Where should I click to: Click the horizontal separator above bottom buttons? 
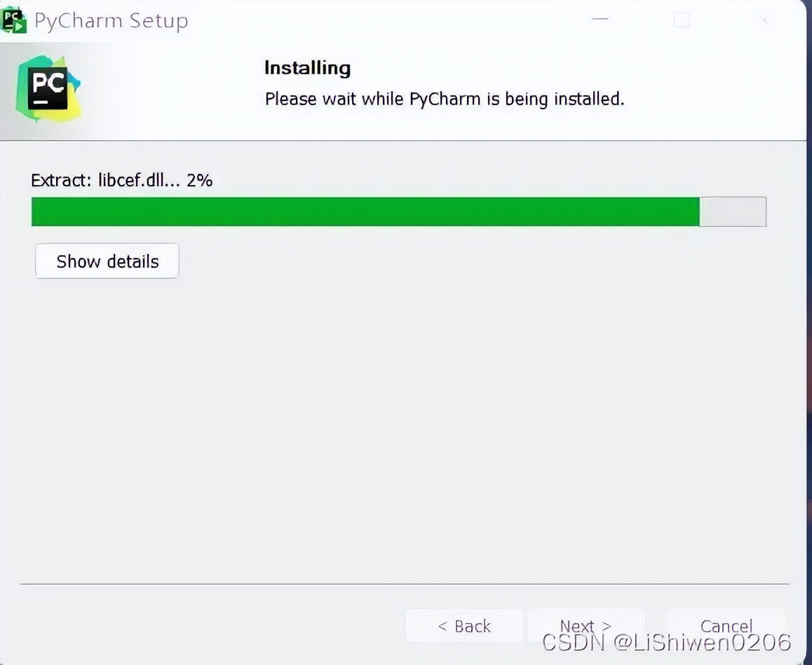(405, 584)
